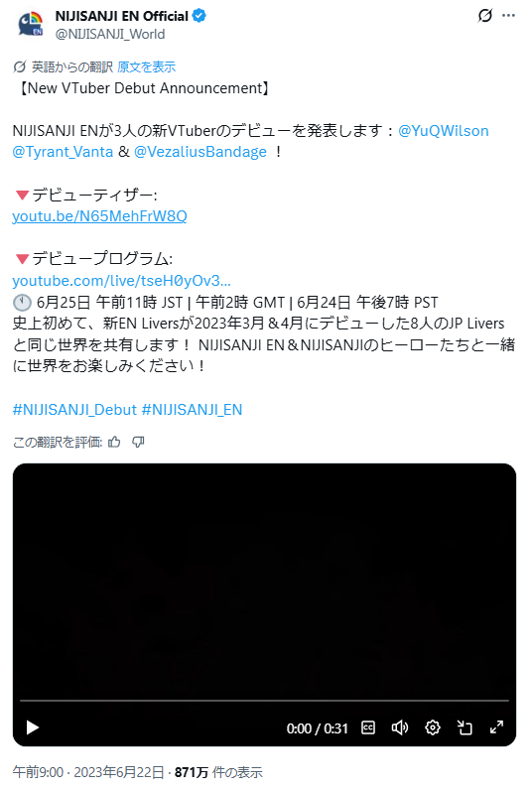Open the @Tyrant_Vanta mention
532x790 pixels.
63,152
